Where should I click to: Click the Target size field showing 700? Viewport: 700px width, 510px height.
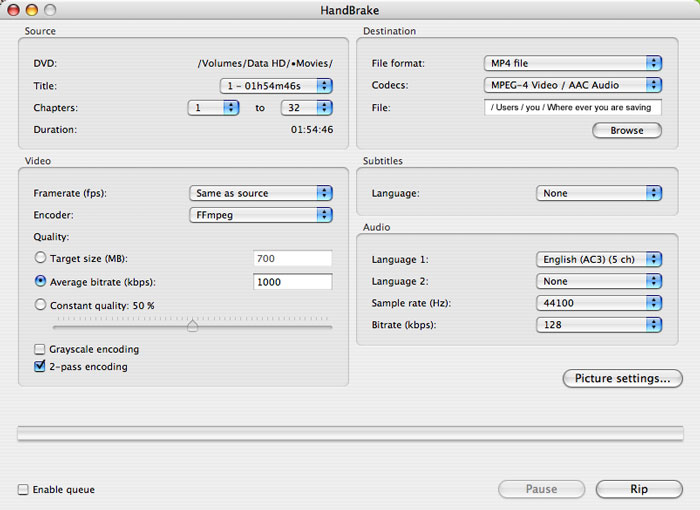292,259
